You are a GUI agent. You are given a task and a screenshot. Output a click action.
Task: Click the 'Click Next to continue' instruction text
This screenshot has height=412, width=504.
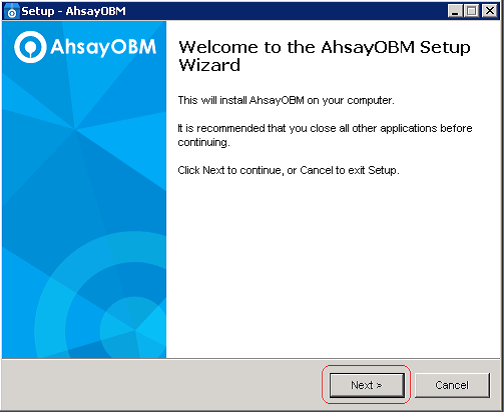[x=288, y=170]
